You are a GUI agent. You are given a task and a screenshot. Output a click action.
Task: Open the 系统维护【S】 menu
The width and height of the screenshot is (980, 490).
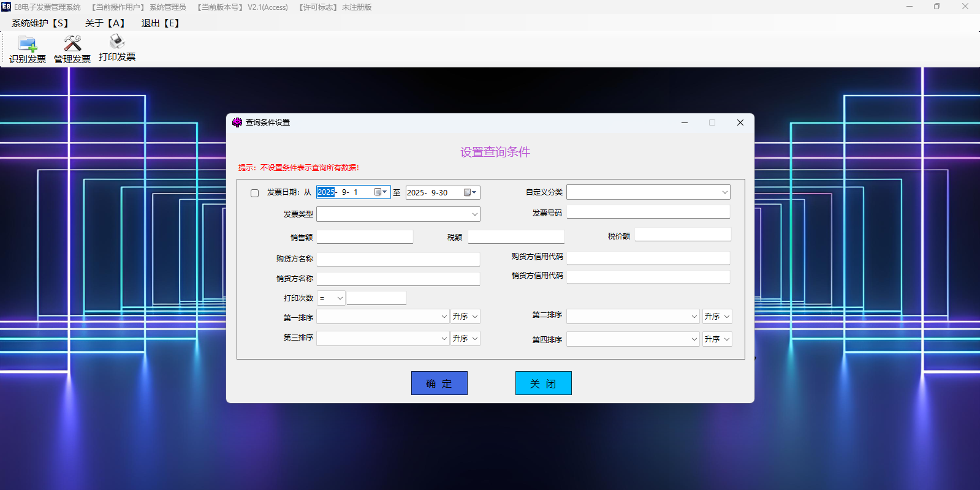click(40, 23)
